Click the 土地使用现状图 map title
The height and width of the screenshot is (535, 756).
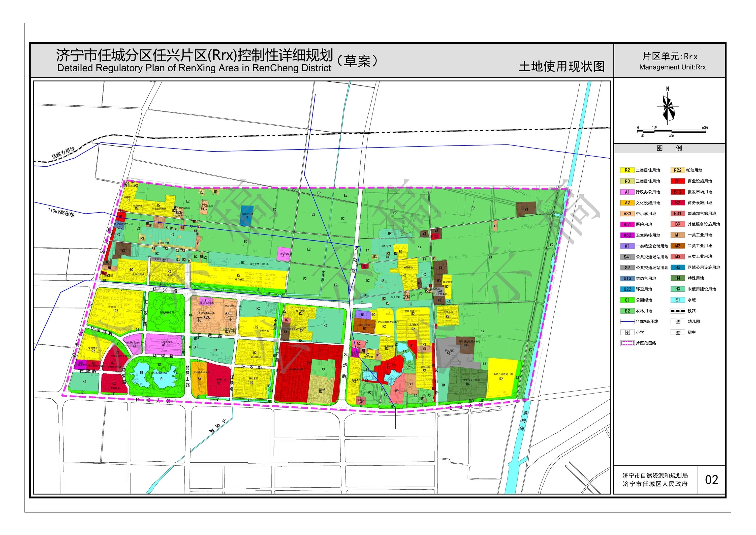[562, 67]
